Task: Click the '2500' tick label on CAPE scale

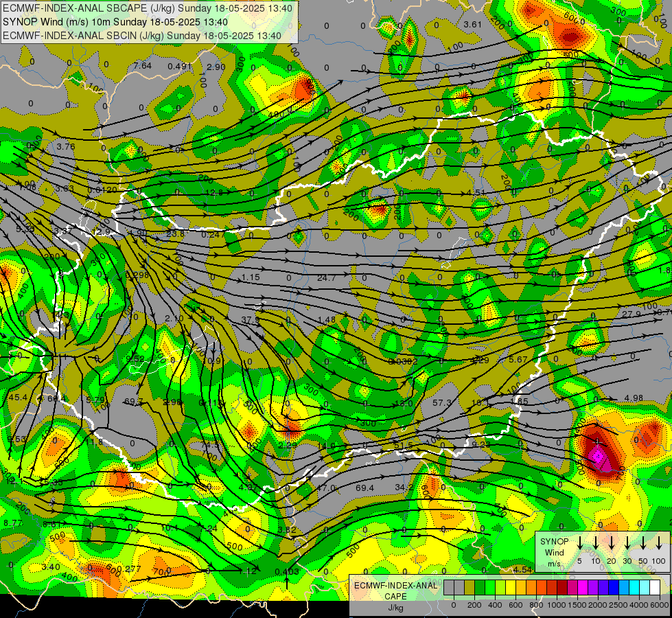Action: 618,605
